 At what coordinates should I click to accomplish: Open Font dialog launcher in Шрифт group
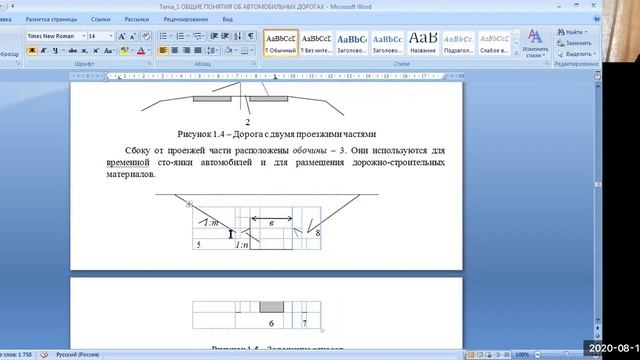[x=149, y=64]
